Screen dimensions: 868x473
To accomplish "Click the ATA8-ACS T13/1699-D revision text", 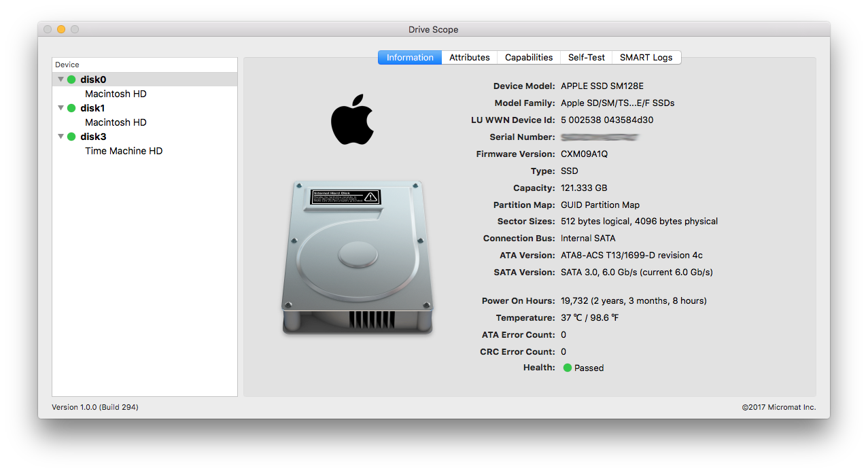I will point(631,256).
